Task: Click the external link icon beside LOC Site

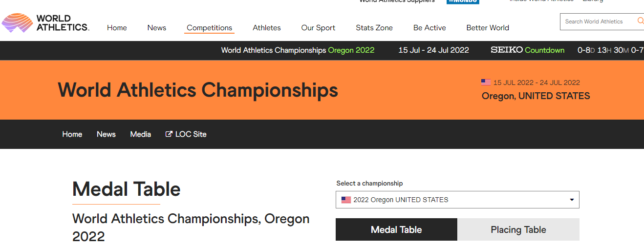Action: 169,134
